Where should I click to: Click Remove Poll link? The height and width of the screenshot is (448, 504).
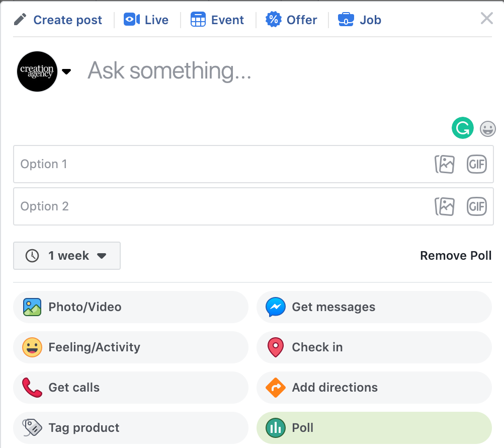pyautogui.click(x=456, y=256)
